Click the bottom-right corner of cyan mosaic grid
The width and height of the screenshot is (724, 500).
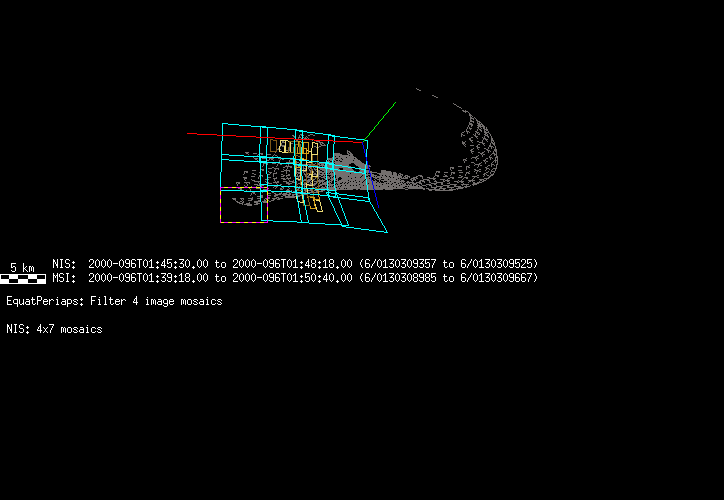[x=386, y=232]
